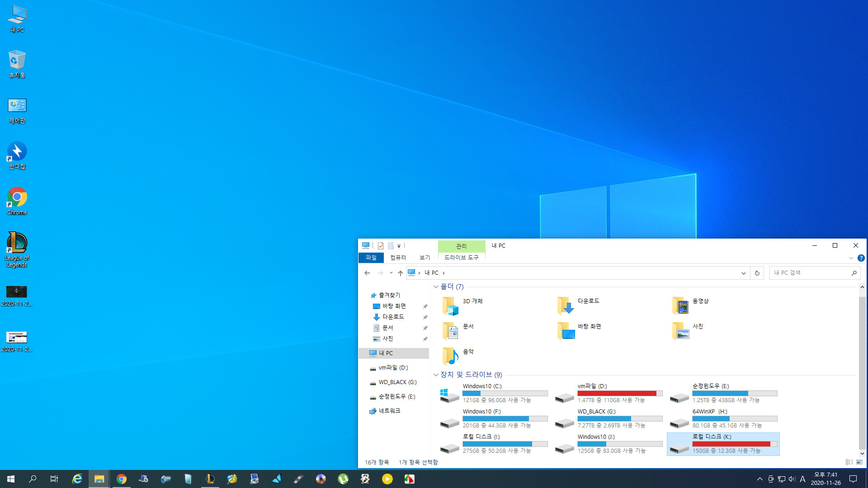Open the 컴퓨터 ribbon tab
This screenshot has width=868, height=488.
coord(398,258)
